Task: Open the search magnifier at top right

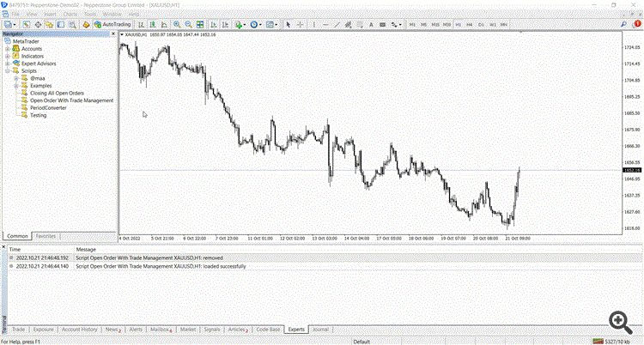Action: 624,24
